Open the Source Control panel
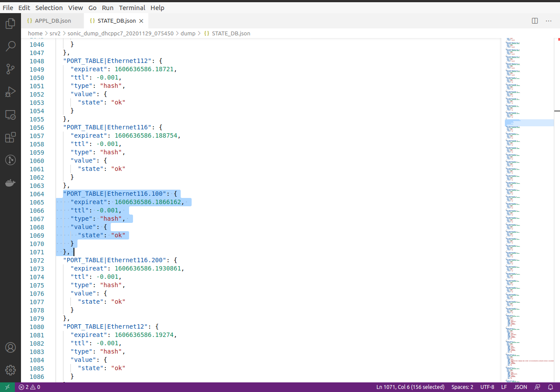The height and width of the screenshot is (392, 560). (x=10, y=69)
